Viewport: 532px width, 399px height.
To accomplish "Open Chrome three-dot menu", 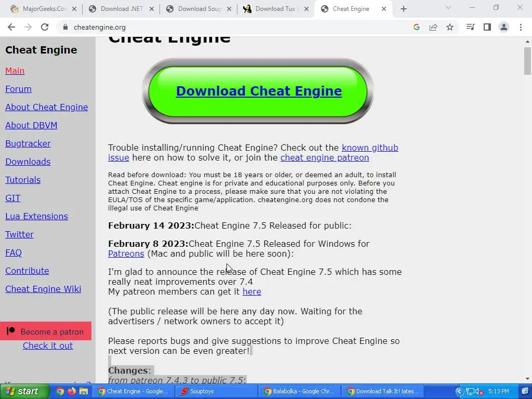I will tap(521, 27).
